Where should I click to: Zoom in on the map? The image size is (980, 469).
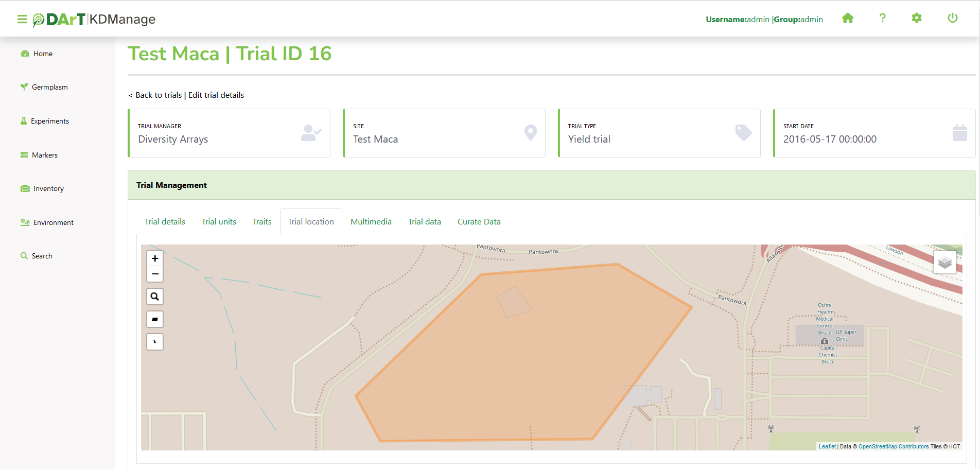coord(155,258)
